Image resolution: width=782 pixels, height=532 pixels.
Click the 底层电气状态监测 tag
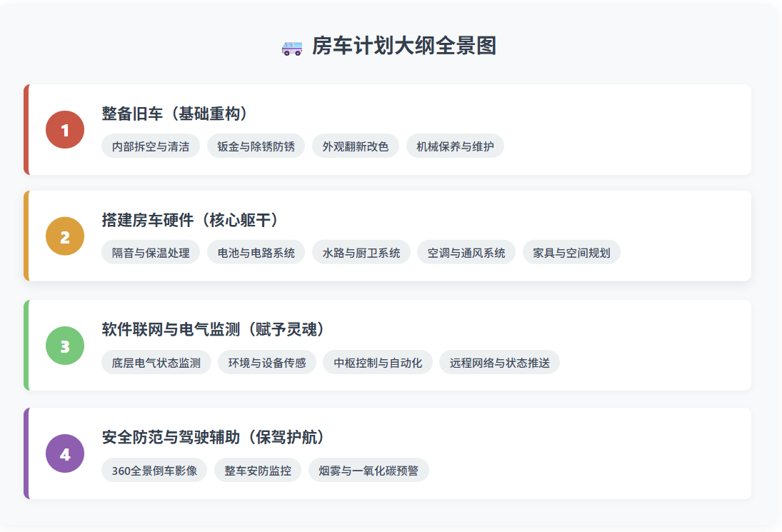pyautogui.click(x=156, y=363)
